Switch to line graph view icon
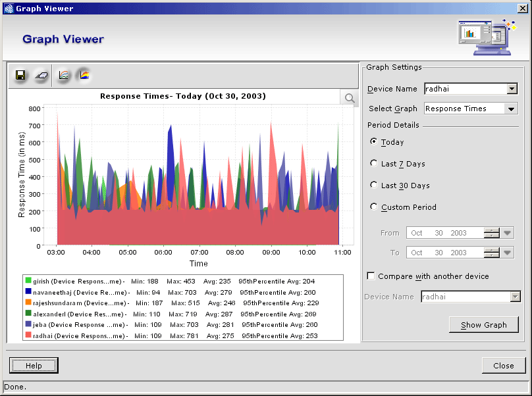Image resolution: width=532 pixels, height=396 pixels. click(x=64, y=76)
